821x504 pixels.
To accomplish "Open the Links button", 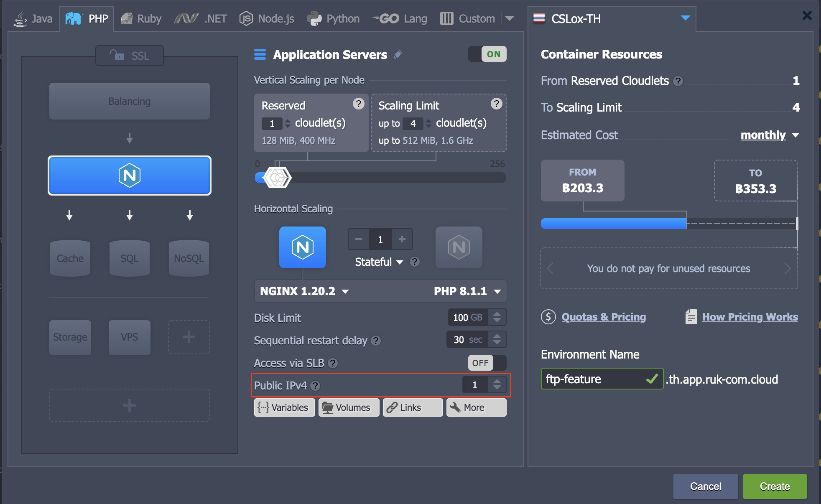I will pos(413,407).
